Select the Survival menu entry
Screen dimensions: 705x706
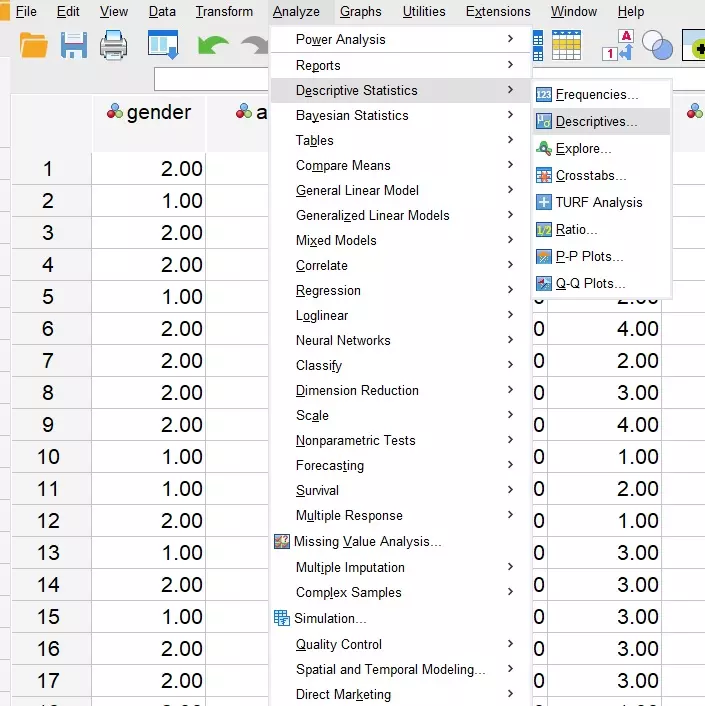point(401,490)
